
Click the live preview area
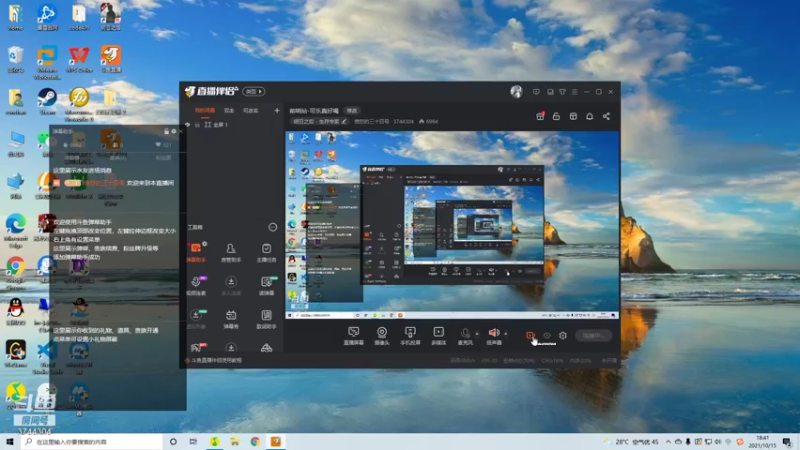[452, 225]
